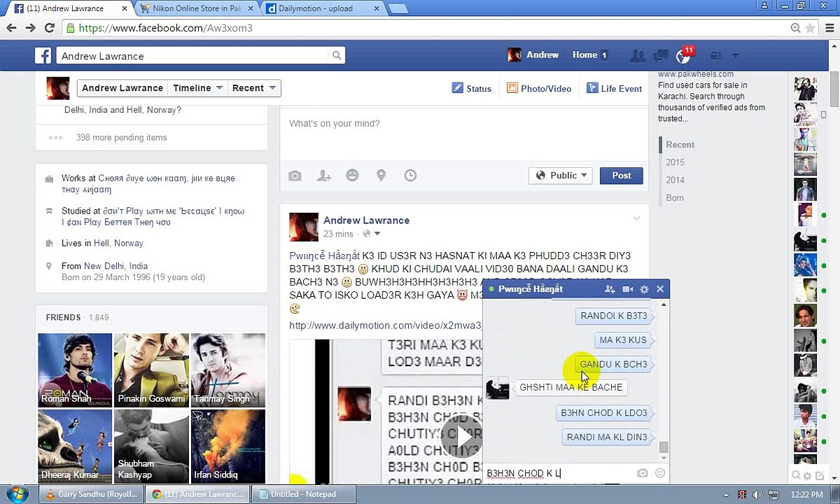The height and width of the screenshot is (504, 840).
Task: Open the account menu arrow in Facebook header
Action: pos(736,55)
